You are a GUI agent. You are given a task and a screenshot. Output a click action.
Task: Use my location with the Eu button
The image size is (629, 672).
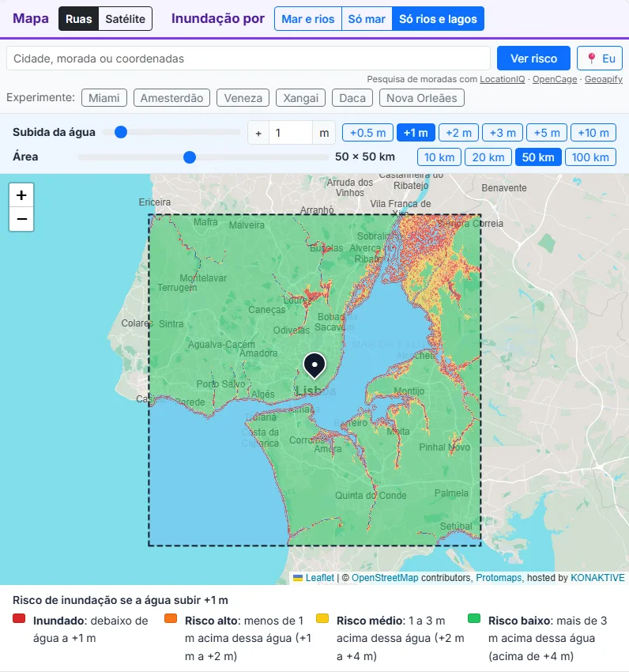click(600, 59)
